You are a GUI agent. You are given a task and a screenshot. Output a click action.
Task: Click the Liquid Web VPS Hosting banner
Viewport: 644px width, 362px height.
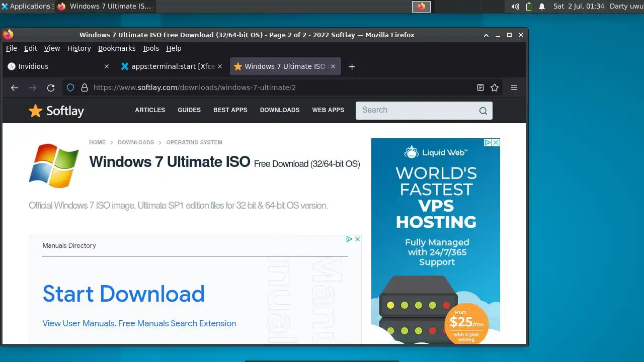point(436,241)
